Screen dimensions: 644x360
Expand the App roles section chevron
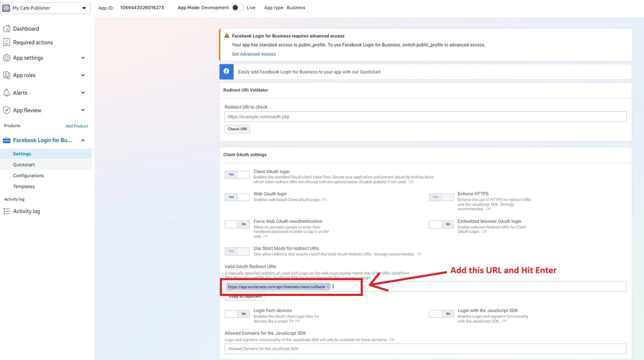83,75
